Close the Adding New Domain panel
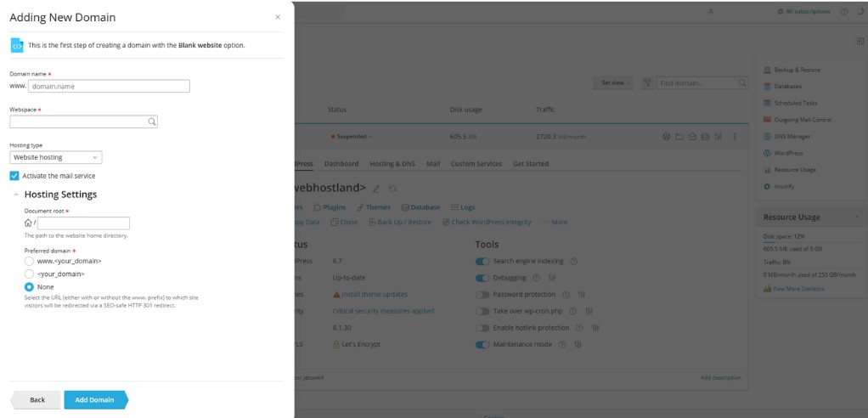This screenshot has width=868, height=418. coord(277,17)
